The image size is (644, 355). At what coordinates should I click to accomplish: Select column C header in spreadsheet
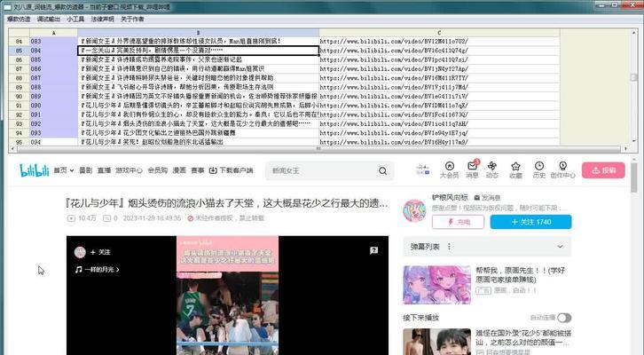click(439, 33)
